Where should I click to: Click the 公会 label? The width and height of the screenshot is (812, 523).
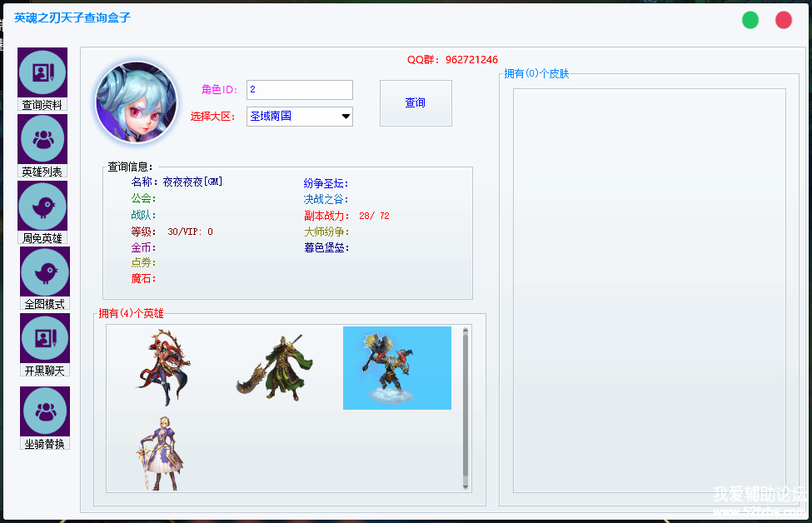(x=143, y=198)
